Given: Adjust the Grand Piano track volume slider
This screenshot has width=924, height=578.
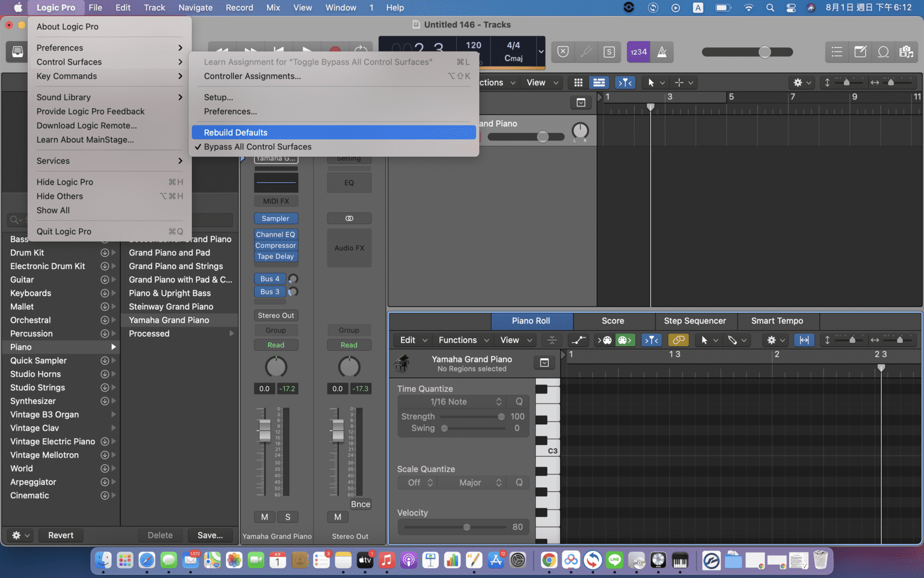Looking at the screenshot, I should (526, 137).
